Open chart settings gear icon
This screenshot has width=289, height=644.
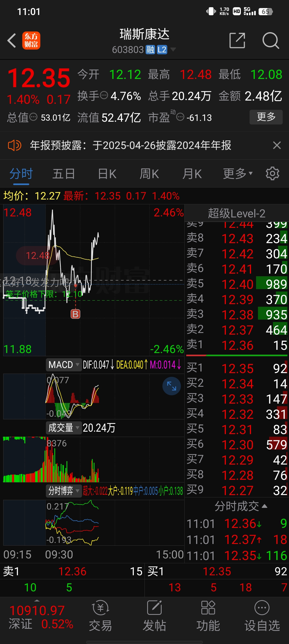point(272,174)
